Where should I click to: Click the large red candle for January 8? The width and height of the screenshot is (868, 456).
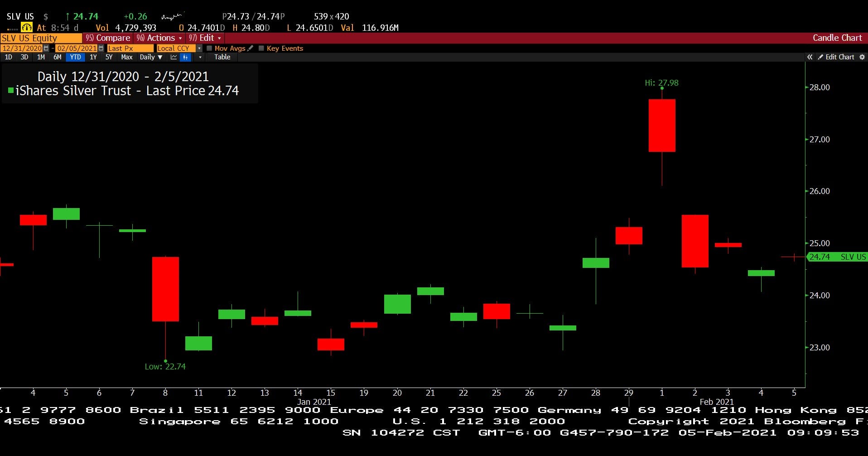coord(165,289)
